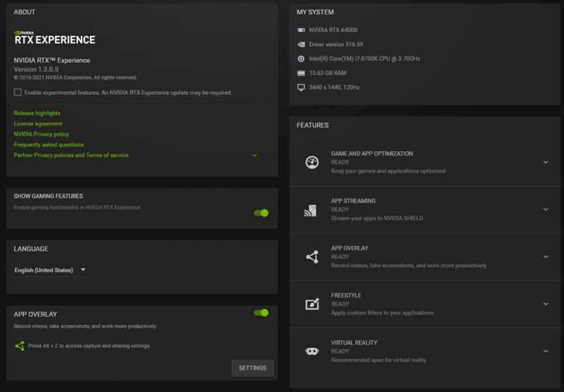Click the display icon beside 3440 x 1440
564x392 pixels.
point(300,87)
